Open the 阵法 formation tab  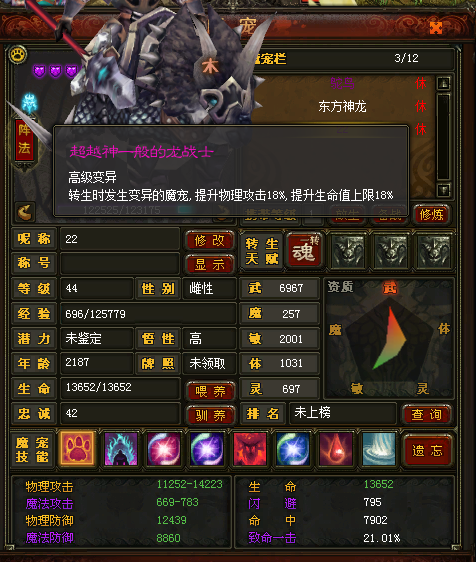click(25, 139)
